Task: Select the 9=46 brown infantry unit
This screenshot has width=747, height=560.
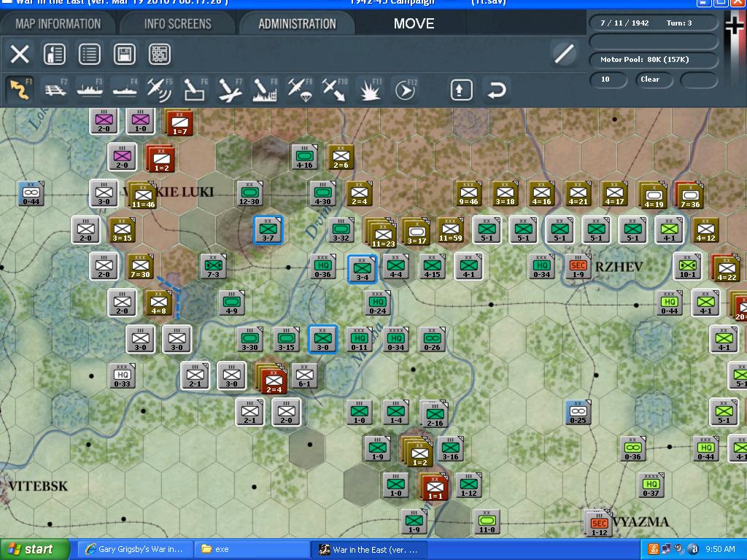Action: coord(468,194)
